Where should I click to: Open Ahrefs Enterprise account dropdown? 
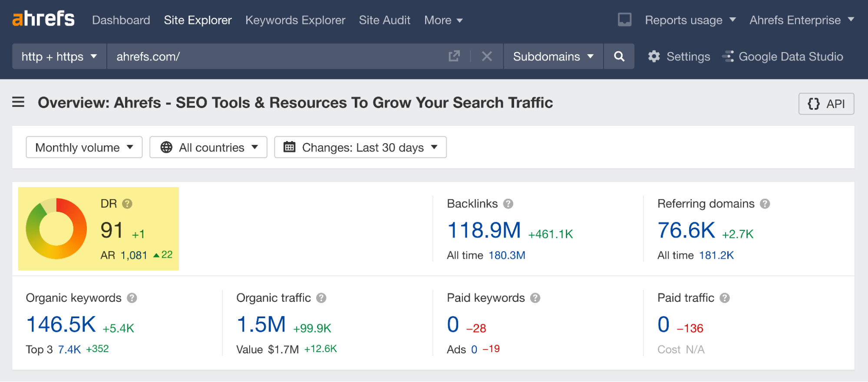coord(802,20)
